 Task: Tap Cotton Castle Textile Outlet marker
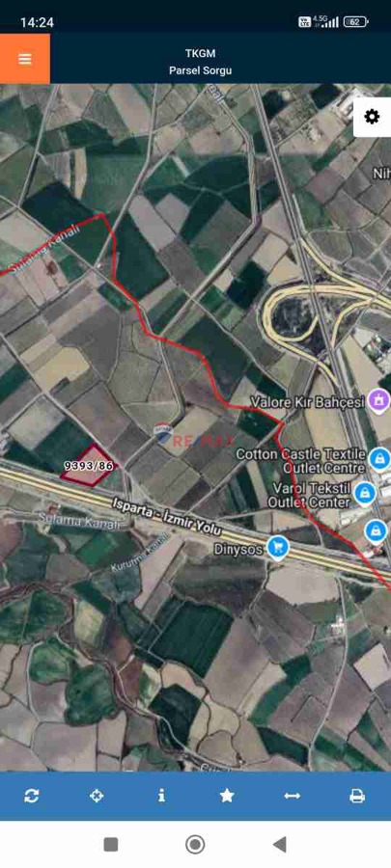point(380,460)
